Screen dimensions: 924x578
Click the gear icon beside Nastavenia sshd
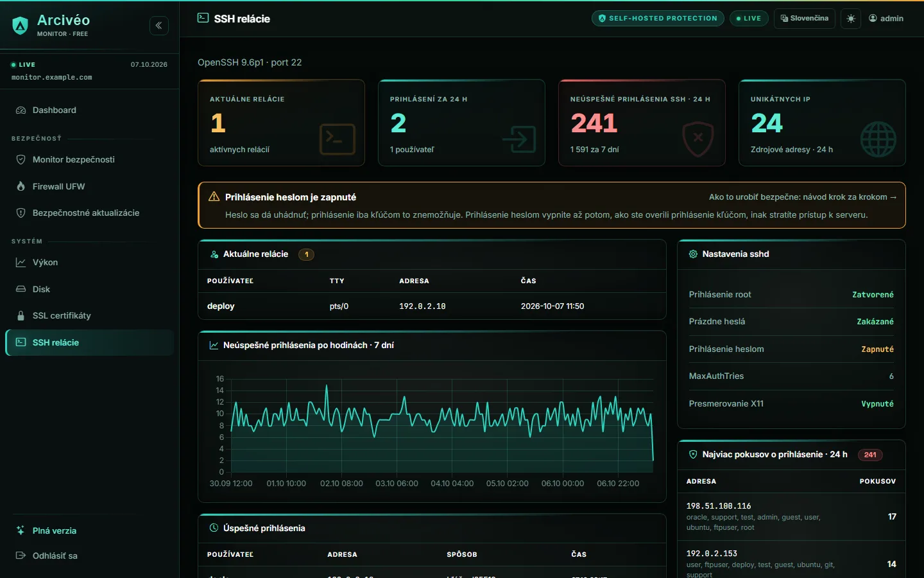pyautogui.click(x=693, y=254)
